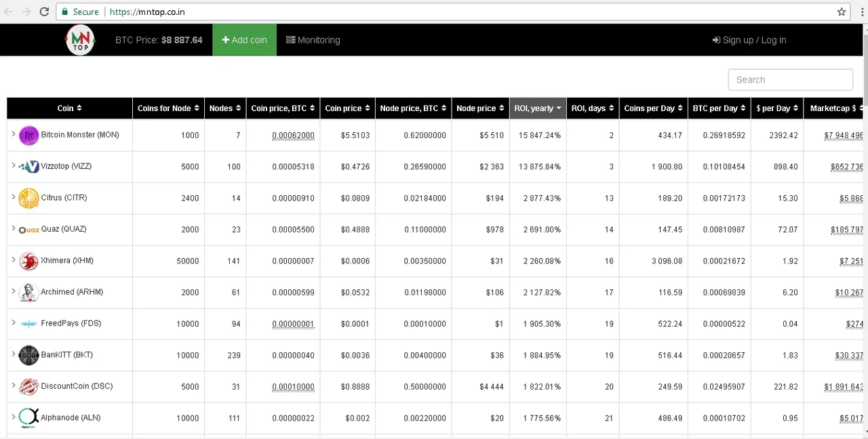Expand the Alphanode row details

[x=13, y=417]
